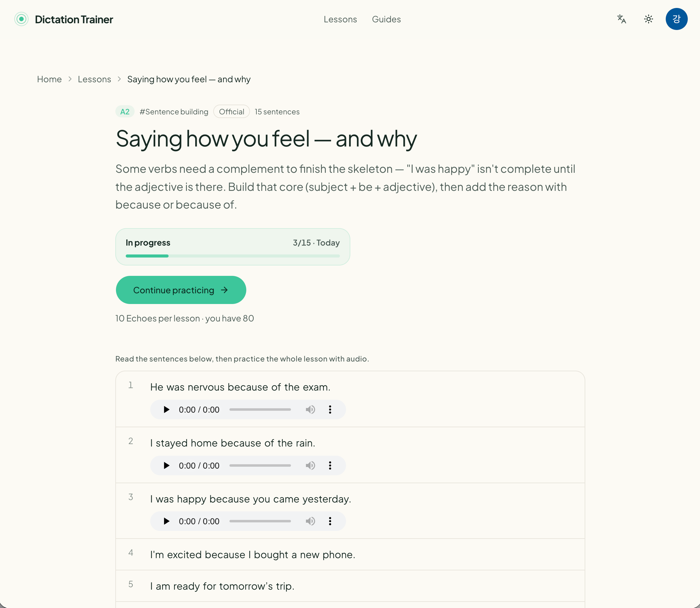700x608 pixels.
Task: Go to Home in the breadcrumb
Action: click(49, 80)
